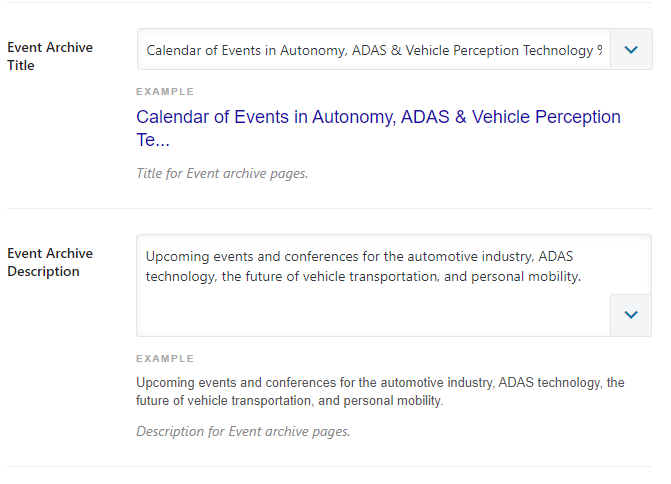
Task: Place cursor on "Calendar" in the title field
Action: [x=173, y=50]
